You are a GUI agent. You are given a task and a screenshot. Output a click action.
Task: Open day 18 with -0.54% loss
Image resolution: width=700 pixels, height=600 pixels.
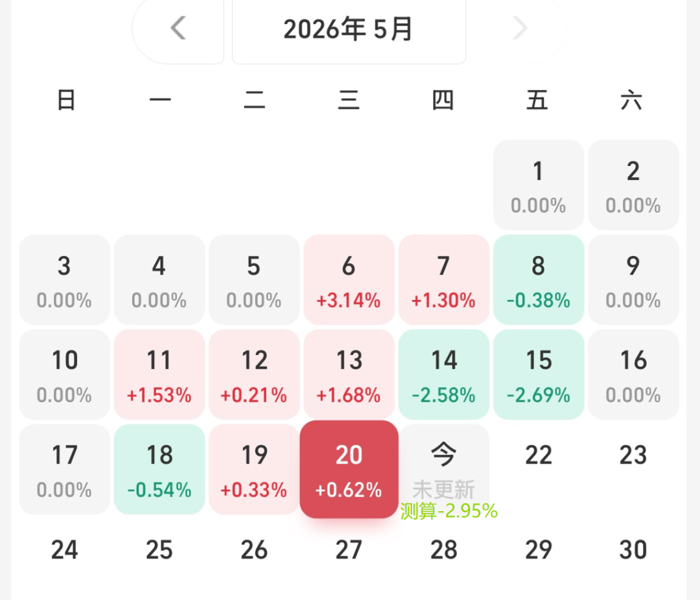click(x=159, y=470)
